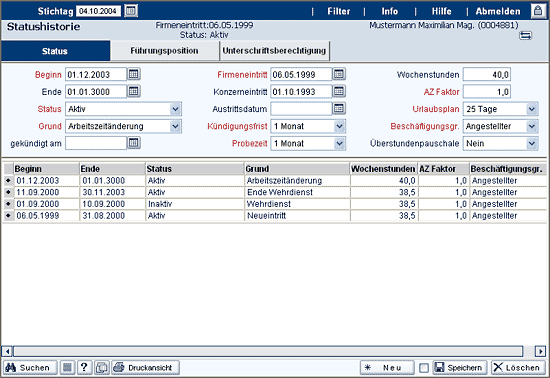Screen dimensions: 550x378
Task: Click the Firmeneintritt date input field
Action: tap(301, 74)
